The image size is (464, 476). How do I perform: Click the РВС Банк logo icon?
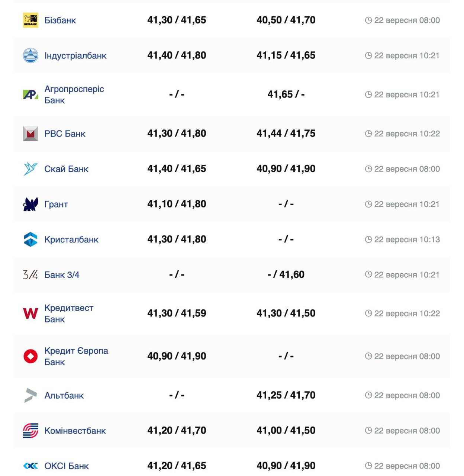coord(30,134)
